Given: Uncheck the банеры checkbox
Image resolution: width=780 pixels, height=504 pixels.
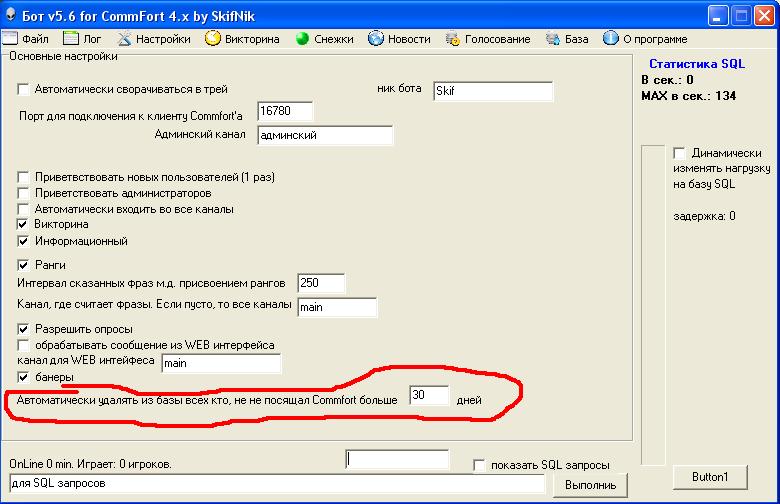Looking at the screenshot, I should pos(23,377).
